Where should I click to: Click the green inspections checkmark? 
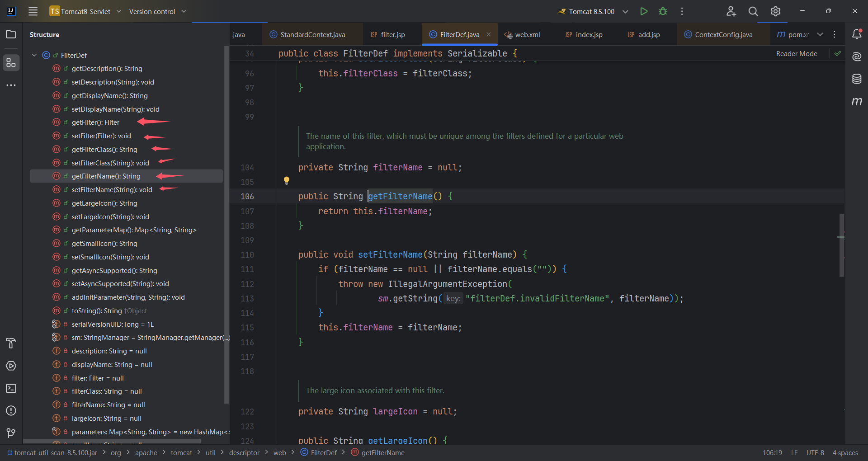(x=838, y=53)
